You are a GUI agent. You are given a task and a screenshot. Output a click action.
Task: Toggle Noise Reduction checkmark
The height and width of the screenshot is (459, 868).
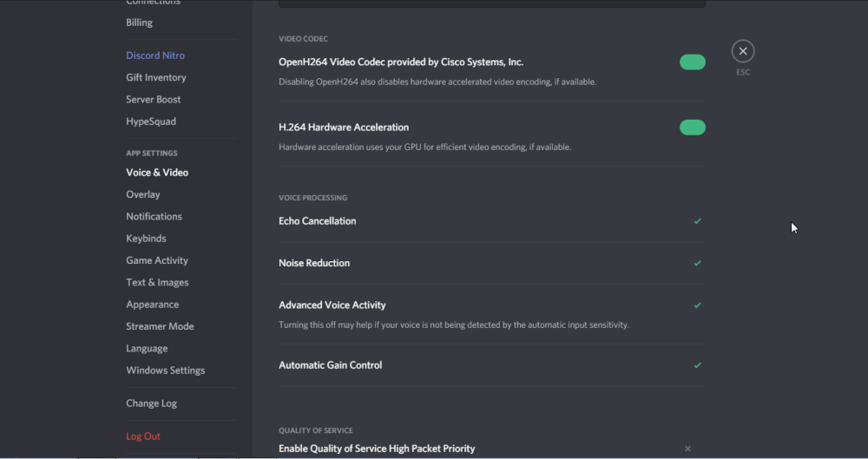(697, 264)
